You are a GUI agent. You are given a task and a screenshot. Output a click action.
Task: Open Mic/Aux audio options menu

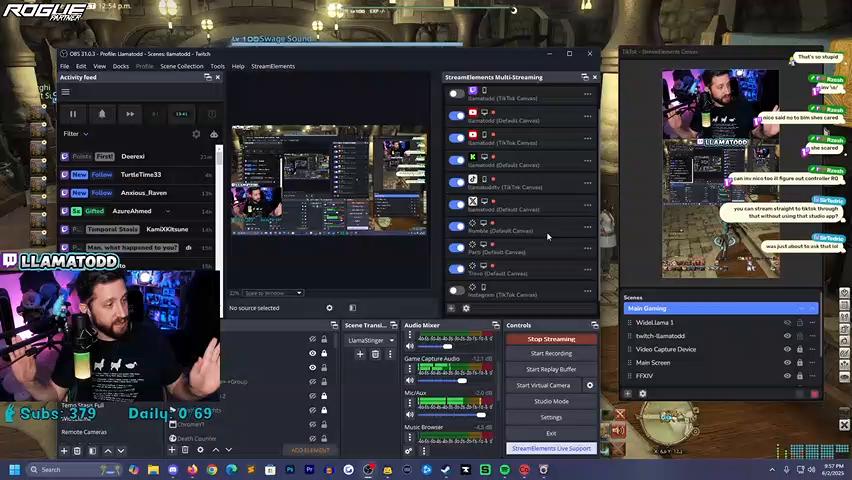tap(410, 403)
